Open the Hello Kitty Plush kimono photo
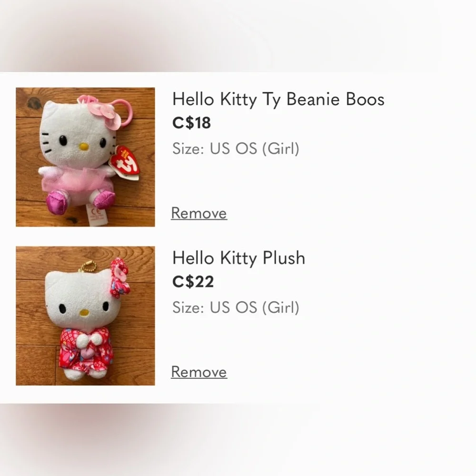The height and width of the screenshot is (476, 476). click(85, 316)
